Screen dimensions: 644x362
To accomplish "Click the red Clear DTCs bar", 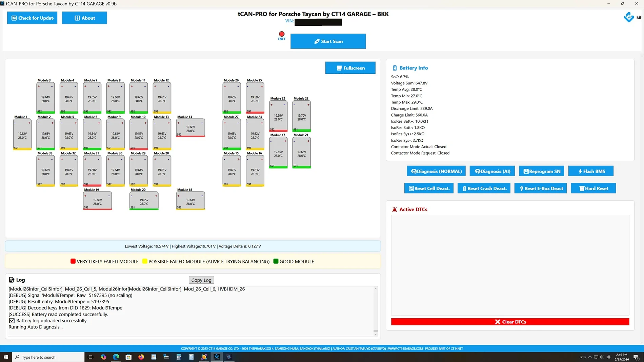I will 510,322.
